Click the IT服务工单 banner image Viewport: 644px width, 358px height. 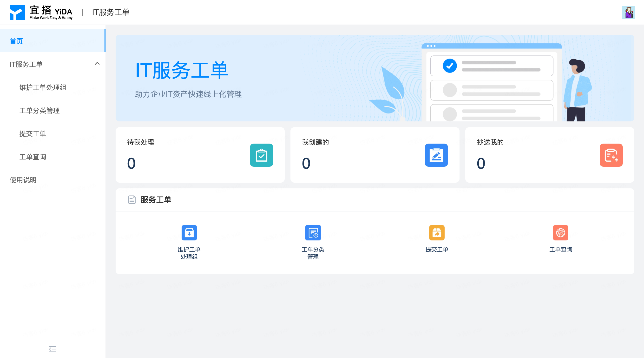(x=375, y=78)
